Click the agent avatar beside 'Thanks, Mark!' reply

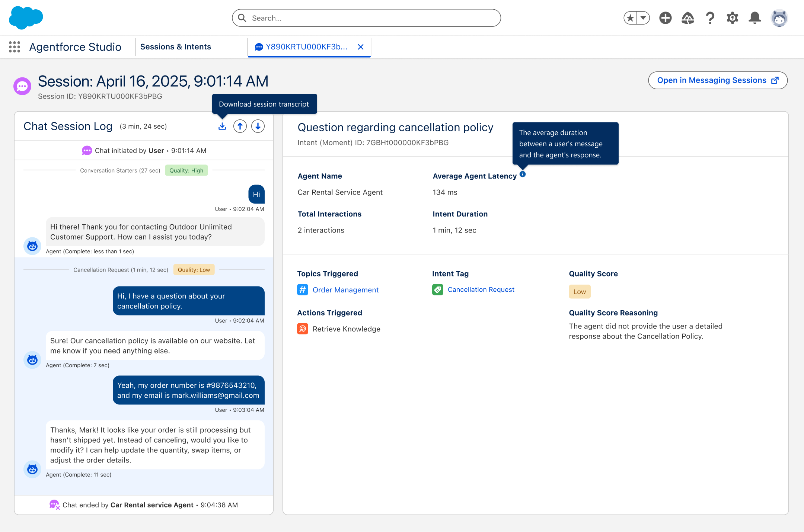(32, 469)
